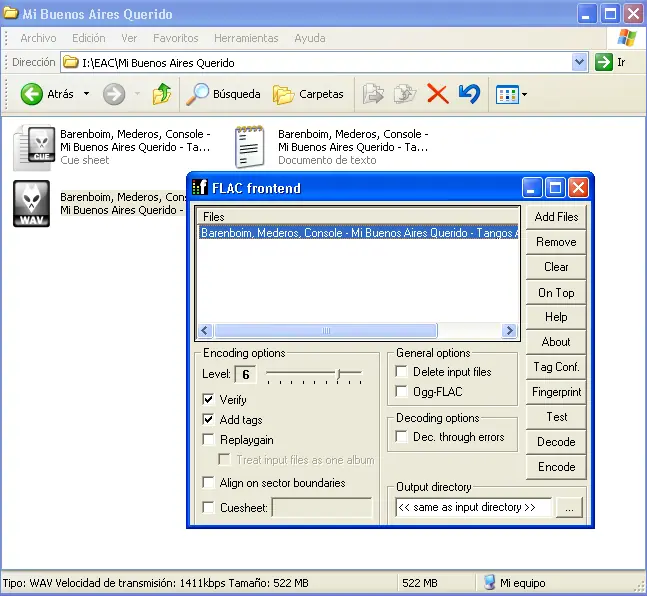Select the WAV file icon
The height and width of the screenshot is (596, 647).
31,203
